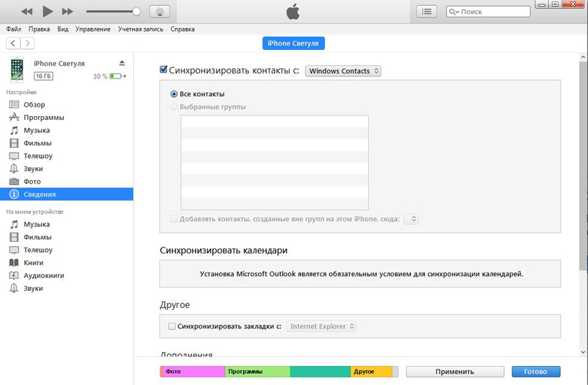Enable Синхронизировать закладки checkbox

(172, 326)
